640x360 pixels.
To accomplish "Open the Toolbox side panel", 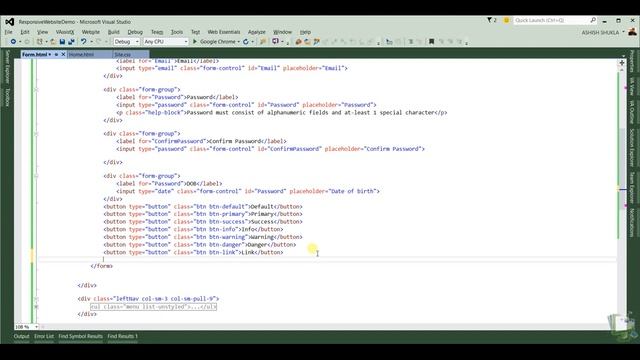I will click(x=7, y=98).
